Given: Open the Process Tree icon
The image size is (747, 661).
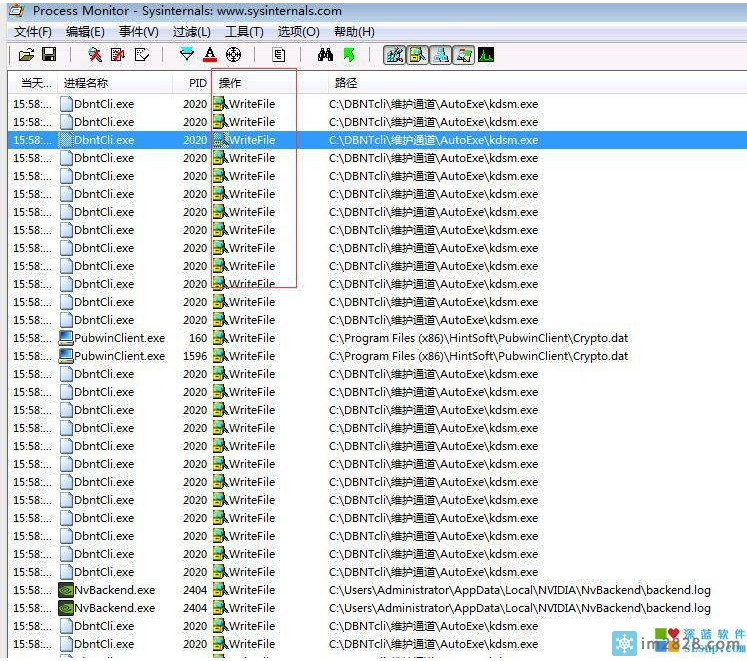Looking at the screenshot, I should (x=279, y=55).
